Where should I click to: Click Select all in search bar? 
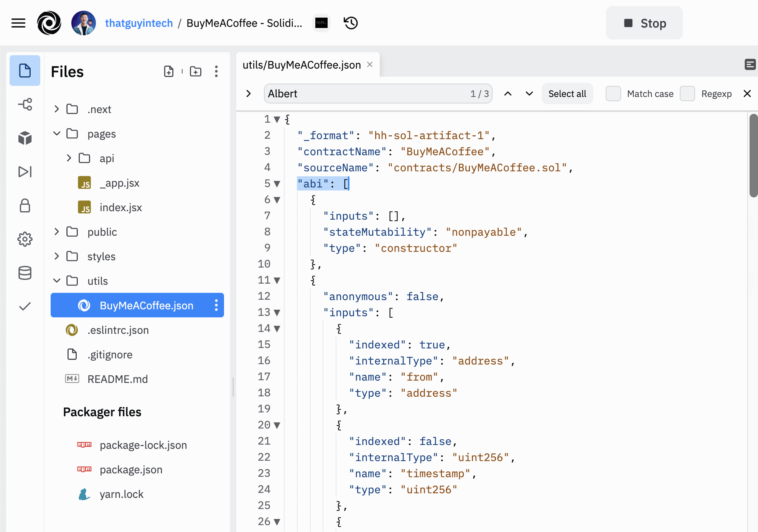567,94
